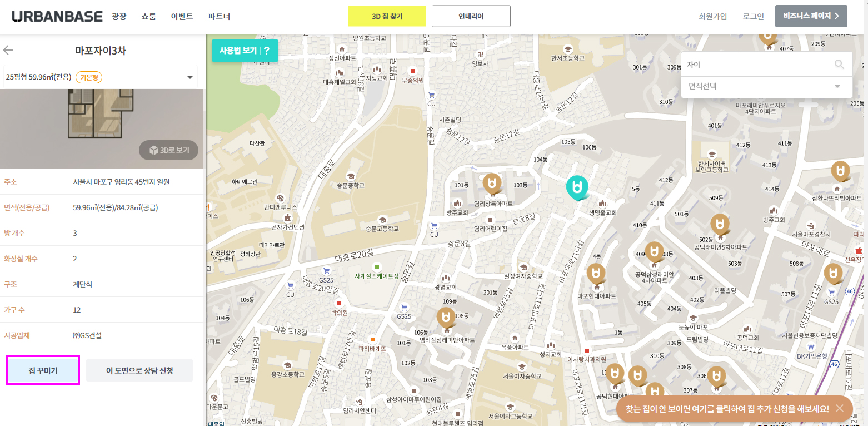Click the 사용법 보기 help button

pos(245,51)
